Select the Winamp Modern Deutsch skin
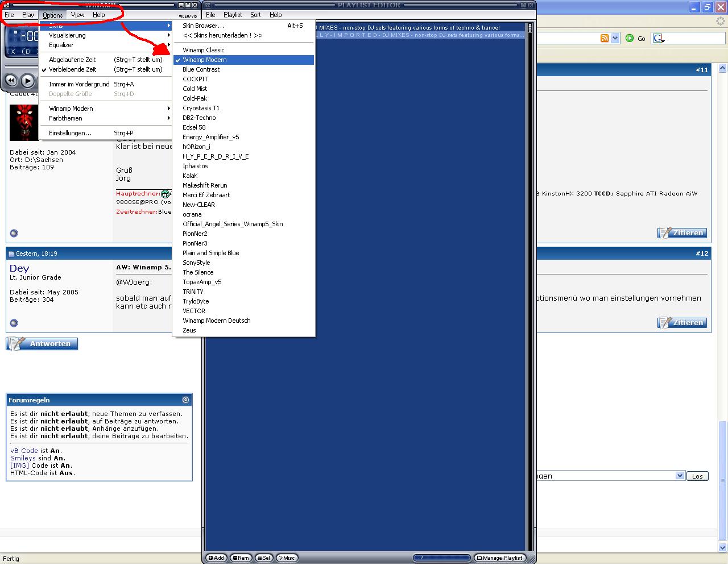728x582 pixels. point(243,321)
